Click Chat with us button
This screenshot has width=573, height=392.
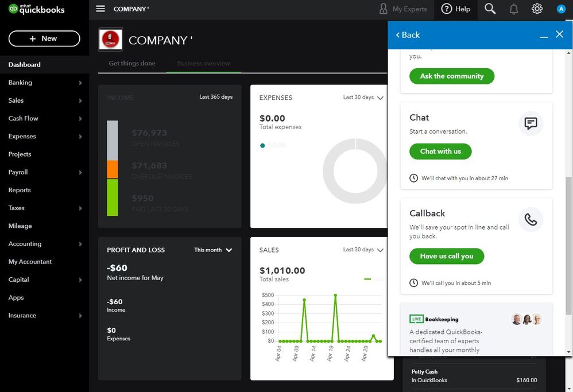tap(440, 152)
